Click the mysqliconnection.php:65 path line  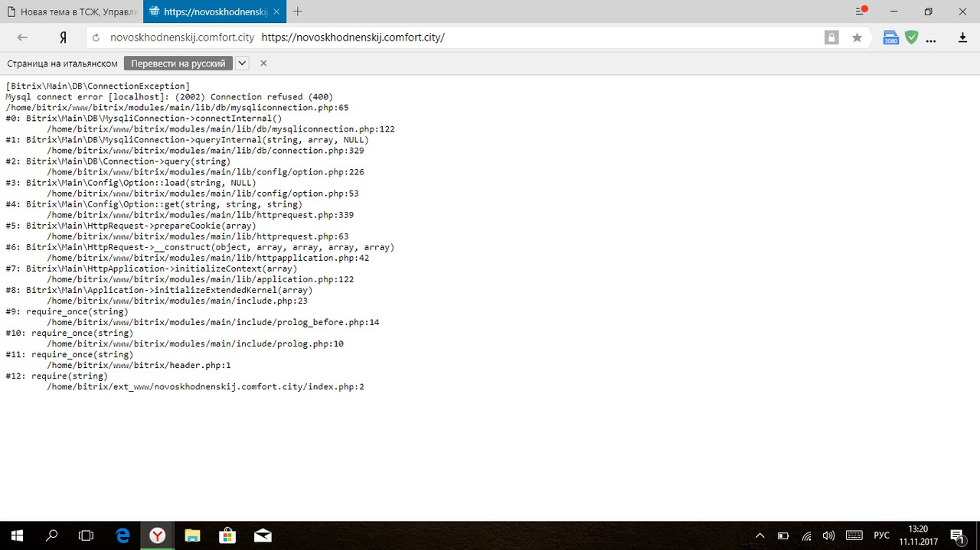click(x=177, y=108)
